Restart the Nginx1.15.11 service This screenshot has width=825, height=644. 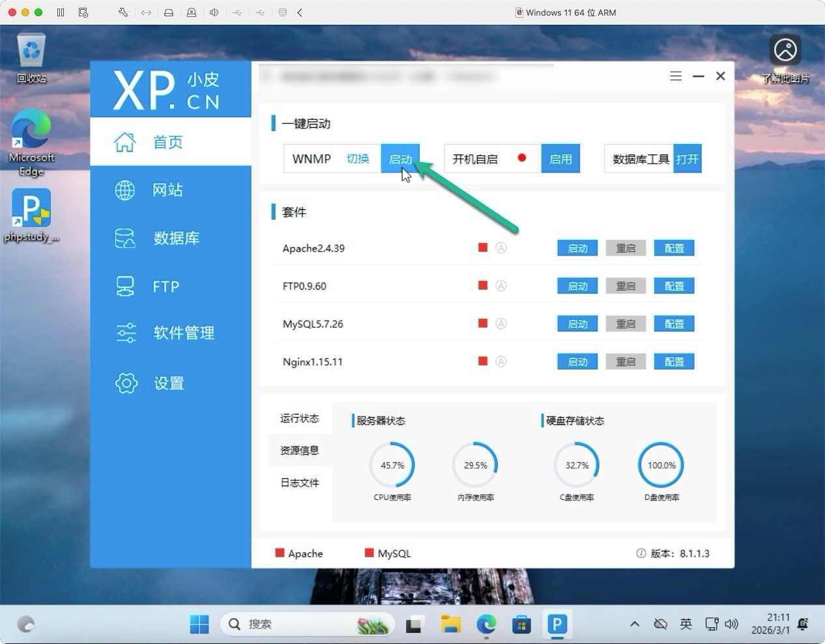tap(626, 361)
